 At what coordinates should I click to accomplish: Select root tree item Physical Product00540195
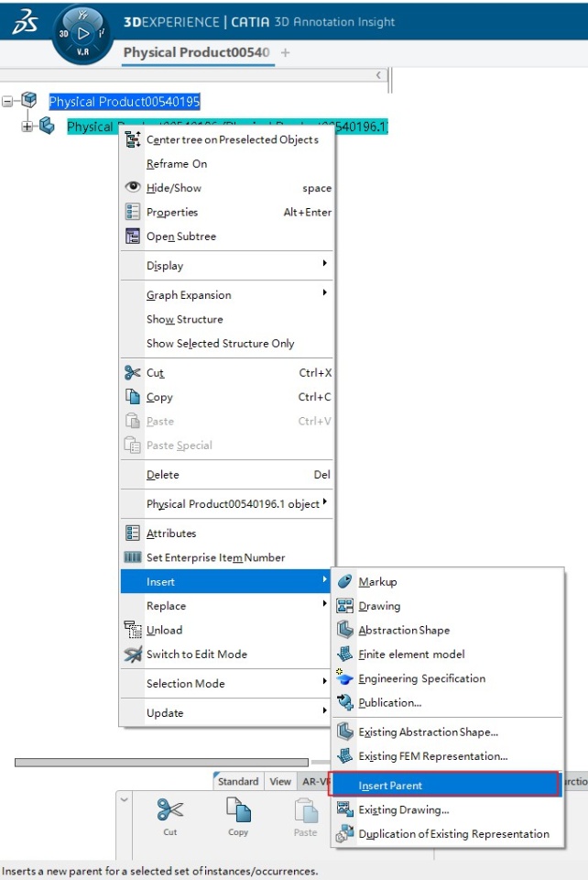[125, 101]
